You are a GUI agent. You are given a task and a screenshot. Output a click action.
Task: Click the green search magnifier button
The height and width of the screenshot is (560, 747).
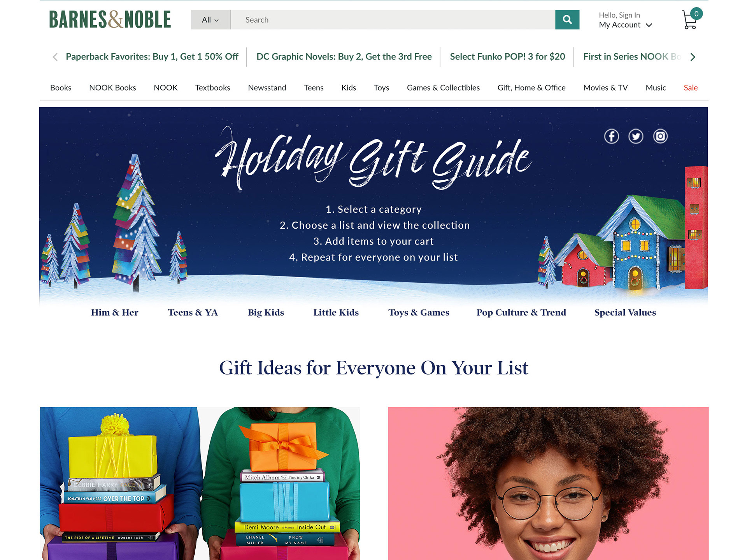pos(567,19)
